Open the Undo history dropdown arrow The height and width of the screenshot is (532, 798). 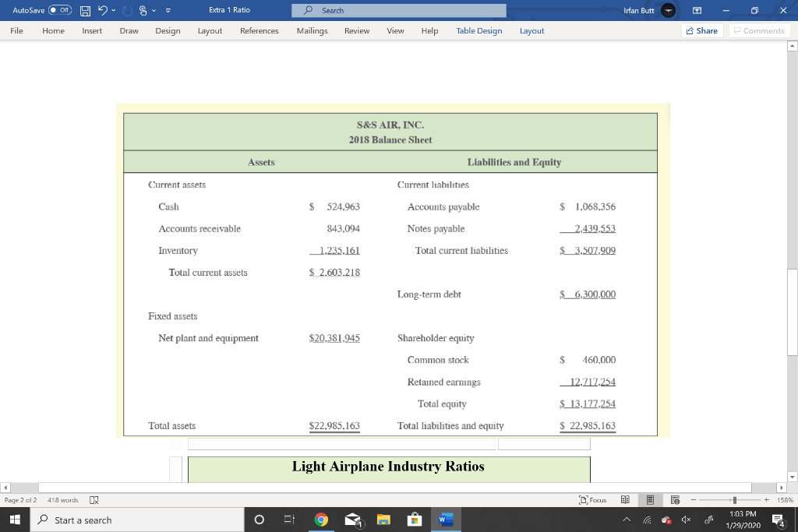(112, 9)
